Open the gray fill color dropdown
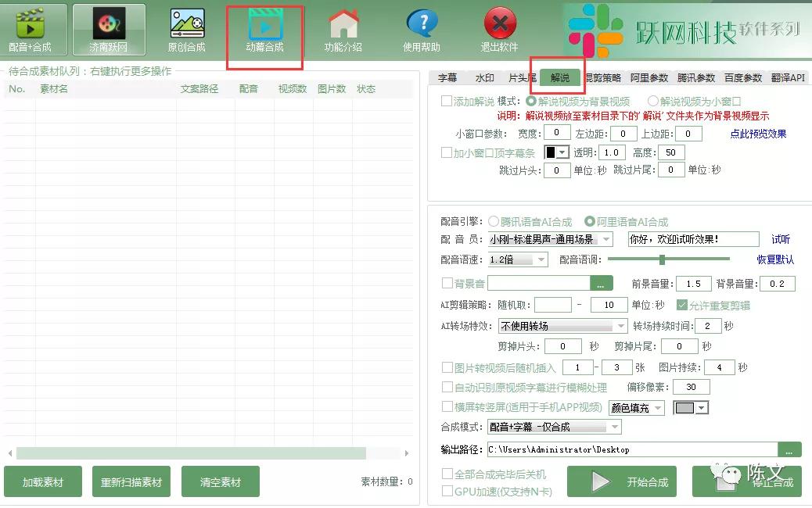 click(x=691, y=408)
